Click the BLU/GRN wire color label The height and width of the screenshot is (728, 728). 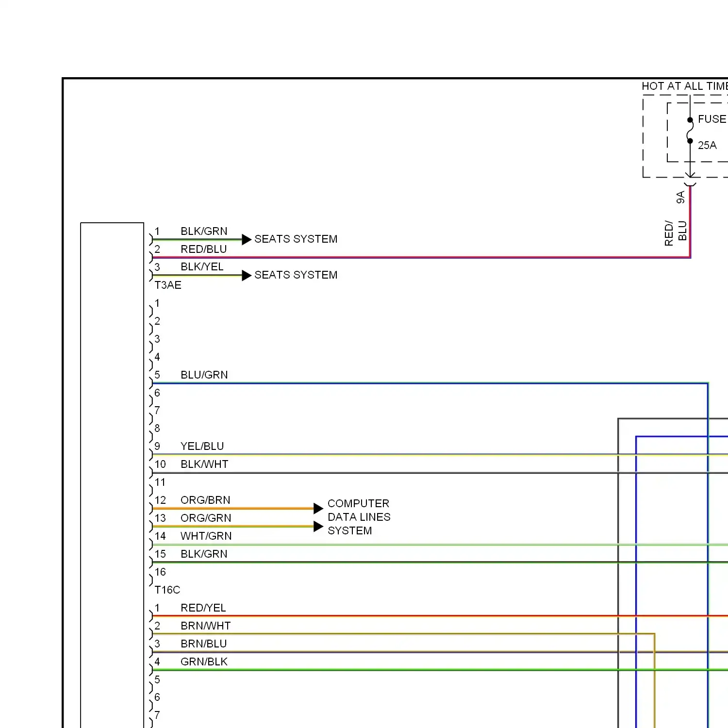[204, 375]
